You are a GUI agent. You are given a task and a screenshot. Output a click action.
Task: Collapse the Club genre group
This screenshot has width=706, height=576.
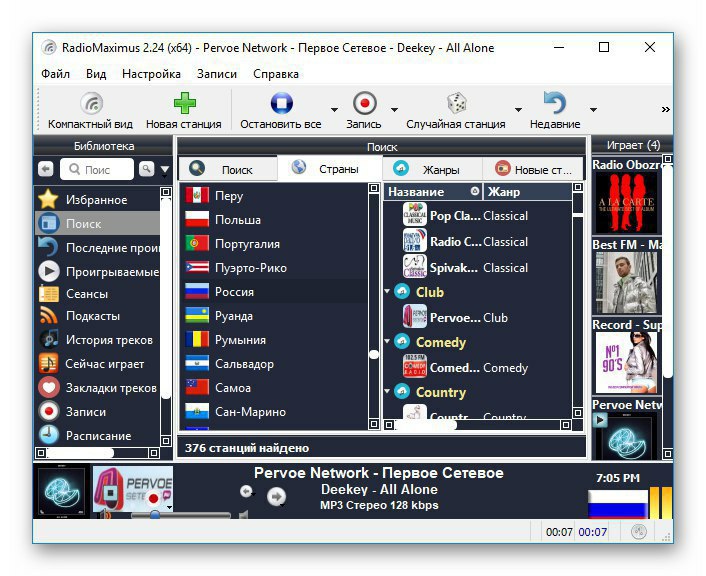pyautogui.click(x=387, y=291)
